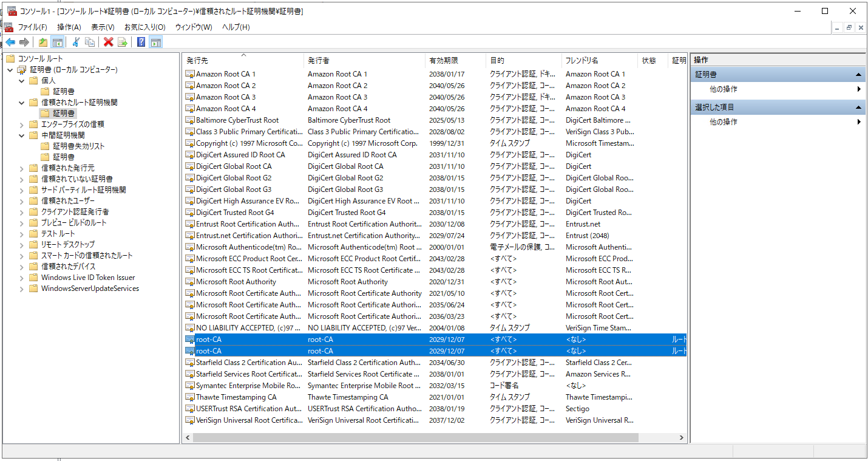Open the ヘルプ(H) menu

(x=236, y=27)
